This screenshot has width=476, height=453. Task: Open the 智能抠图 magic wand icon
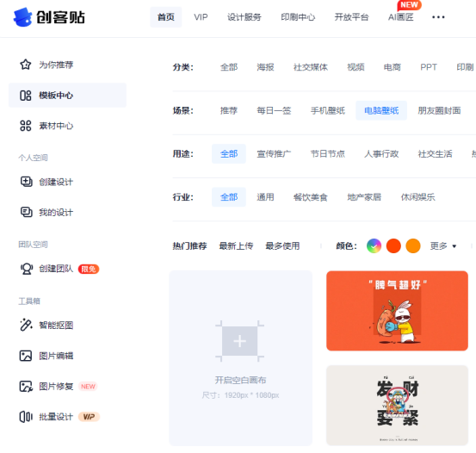(26, 325)
